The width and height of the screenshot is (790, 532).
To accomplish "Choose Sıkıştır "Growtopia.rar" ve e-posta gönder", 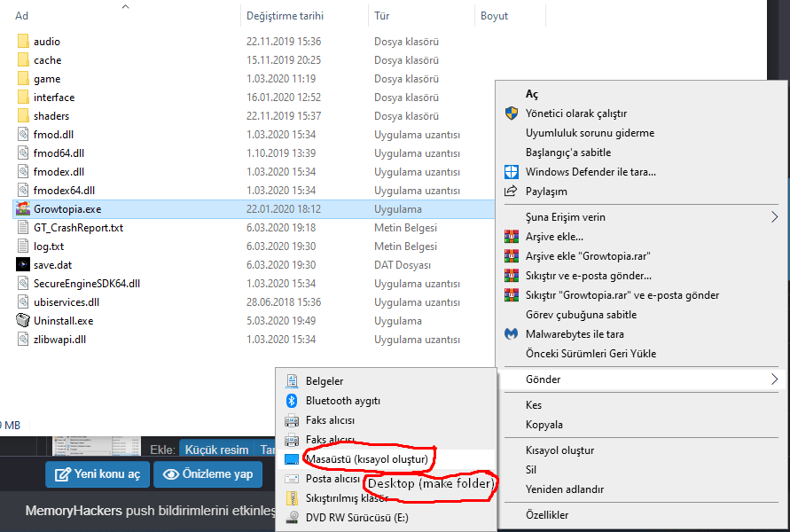I will coord(622,295).
